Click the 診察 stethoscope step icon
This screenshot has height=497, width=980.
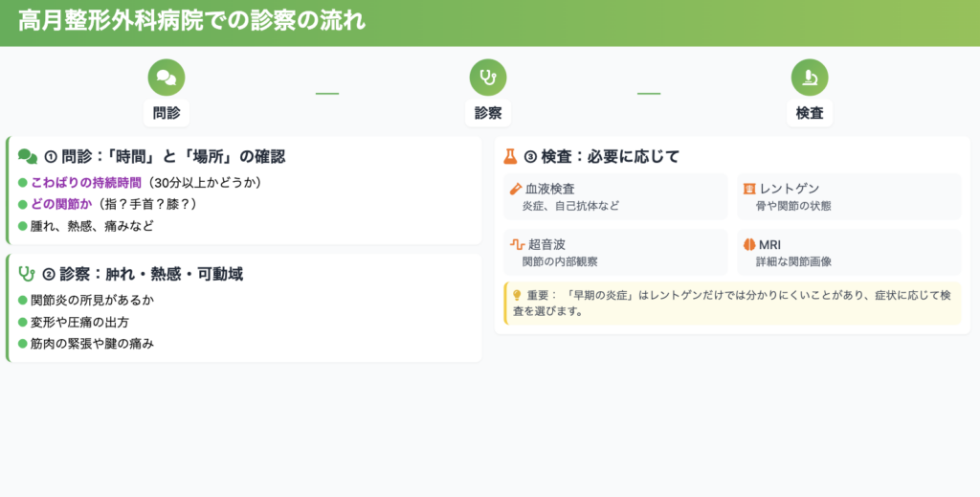point(488,78)
